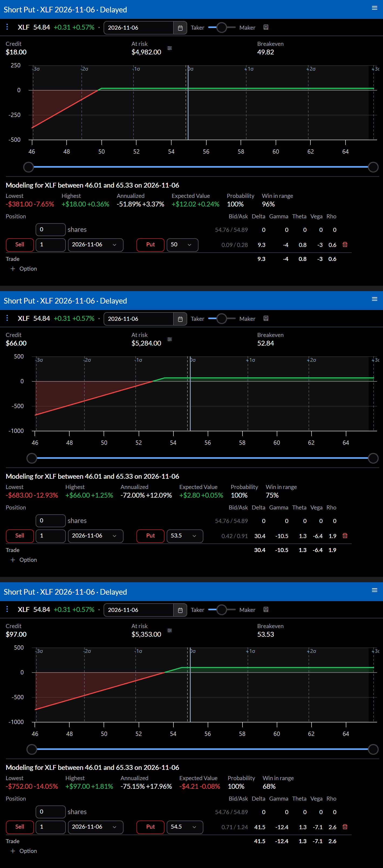Grab right range handle under first chart
Screen dimensions: 383x868
point(373,167)
